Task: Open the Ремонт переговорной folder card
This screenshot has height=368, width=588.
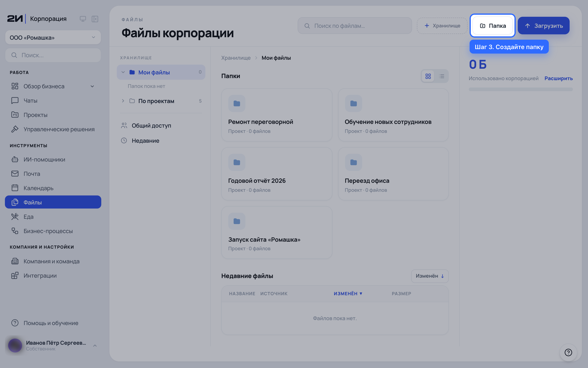Action: (x=276, y=115)
